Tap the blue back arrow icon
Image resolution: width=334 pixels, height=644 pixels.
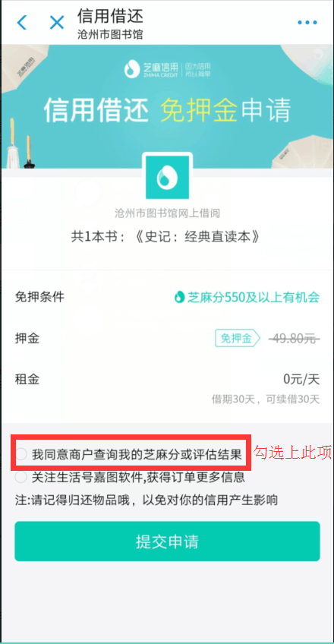[x=22, y=22]
